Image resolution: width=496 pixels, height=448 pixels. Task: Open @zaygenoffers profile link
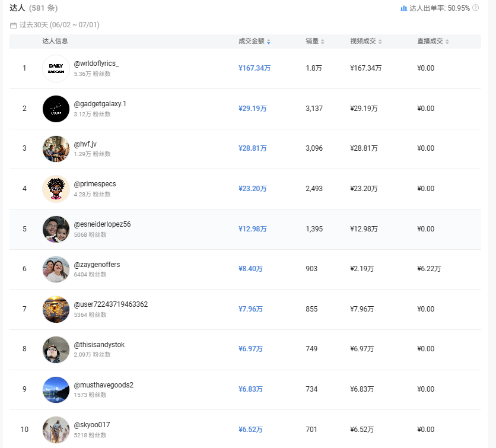97,265
